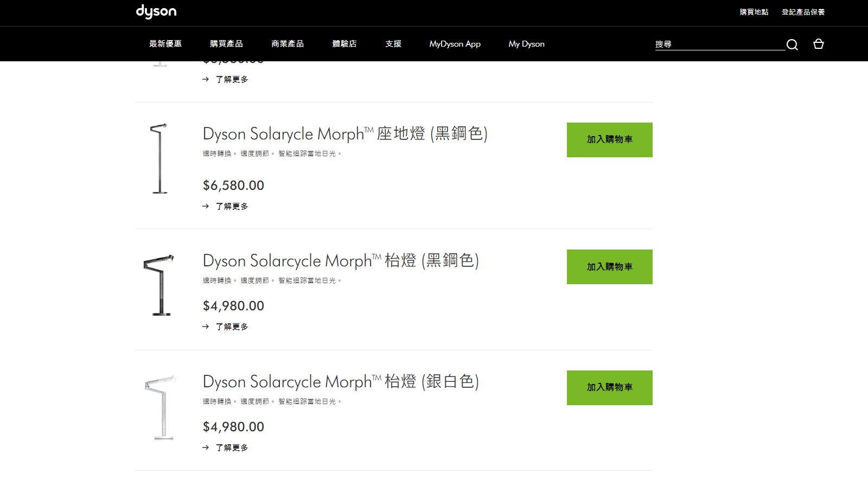Open My Dyson account link
Screen dimensions: 868x486
pyautogui.click(x=526, y=44)
